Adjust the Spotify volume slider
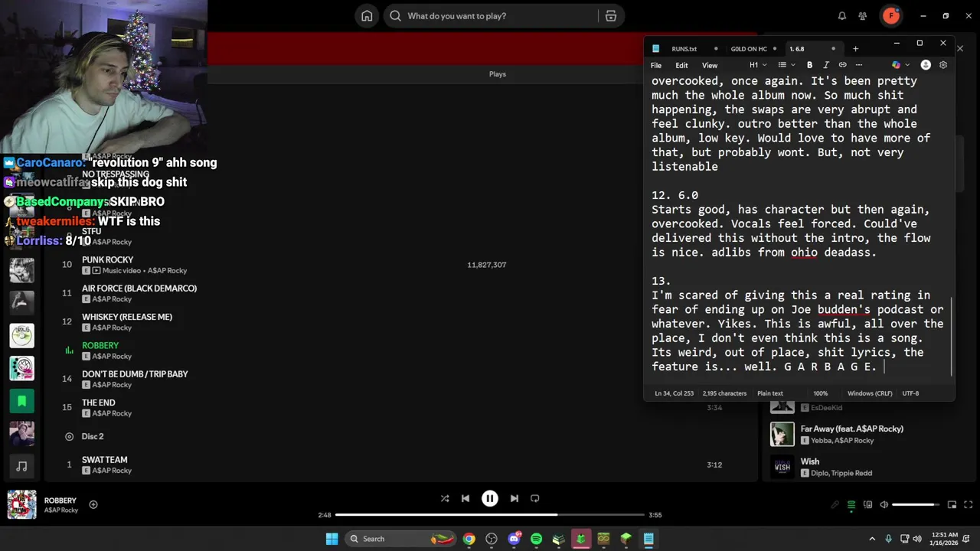980x551 pixels. (915, 504)
